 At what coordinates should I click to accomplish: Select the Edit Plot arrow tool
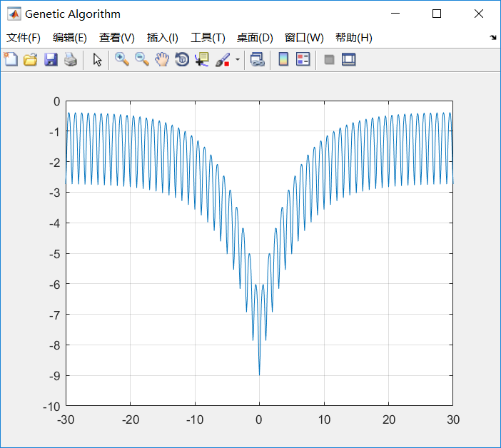(x=97, y=59)
